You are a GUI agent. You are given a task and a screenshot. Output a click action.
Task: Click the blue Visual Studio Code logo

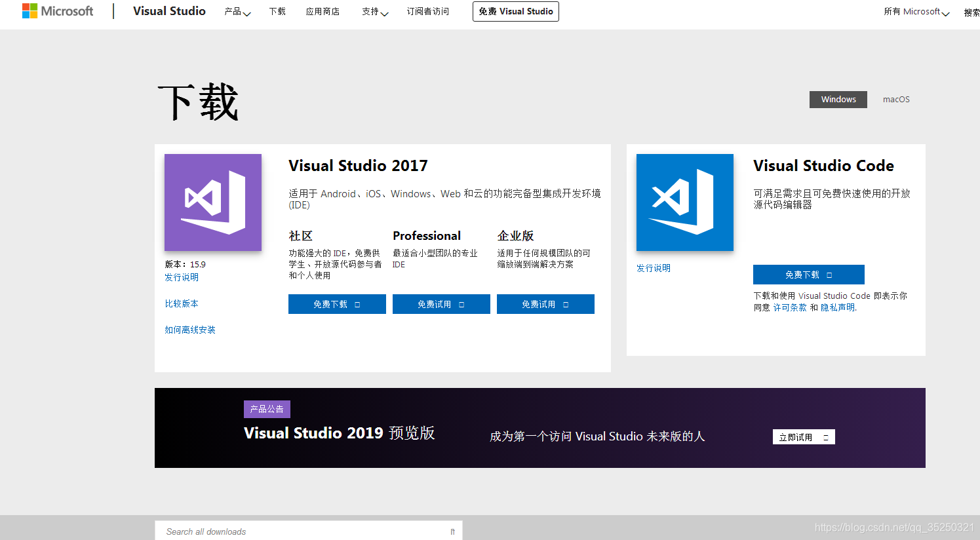[x=685, y=202]
